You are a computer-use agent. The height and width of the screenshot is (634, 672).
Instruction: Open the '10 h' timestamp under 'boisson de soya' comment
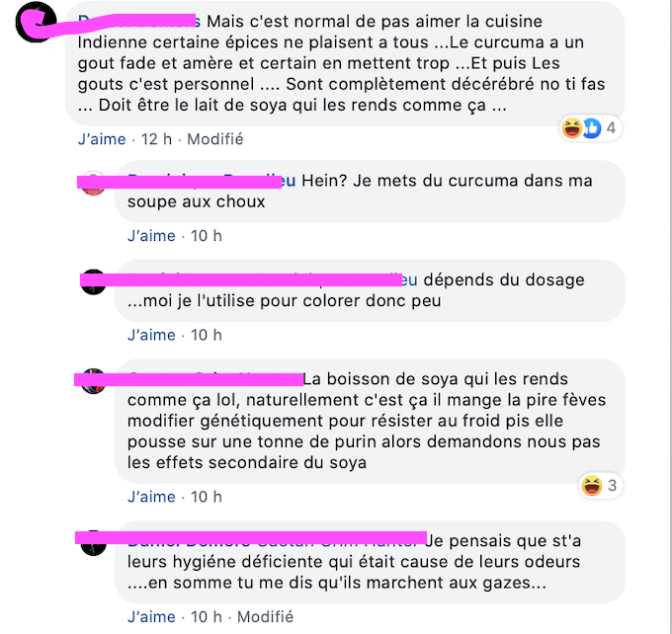click(x=207, y=497)
